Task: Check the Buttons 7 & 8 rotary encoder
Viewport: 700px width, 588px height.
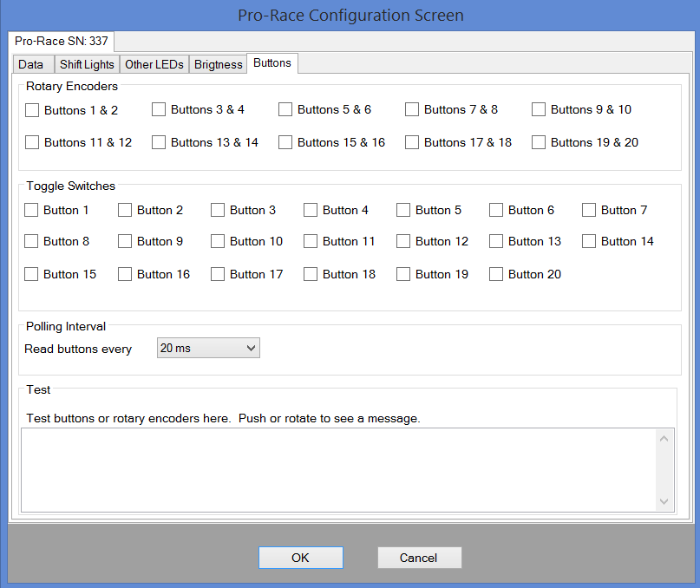Action: click(x=412, y=110)
